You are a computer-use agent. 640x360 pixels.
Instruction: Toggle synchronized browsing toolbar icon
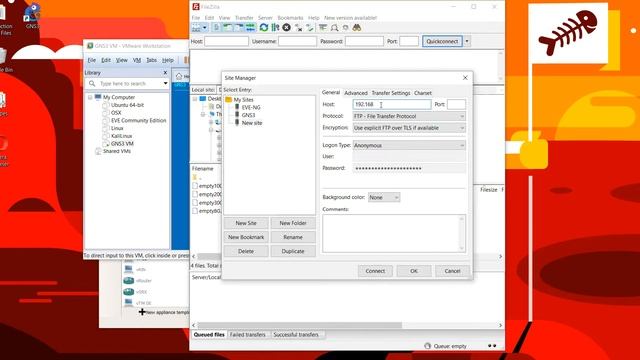(345, 28)
